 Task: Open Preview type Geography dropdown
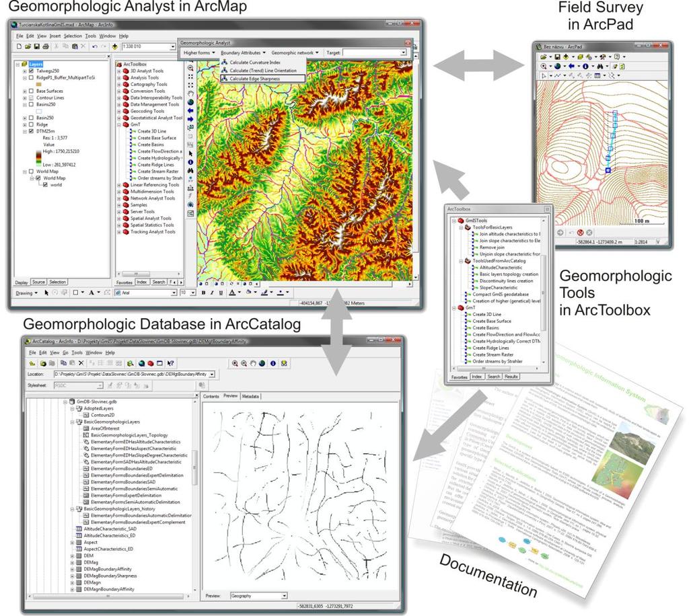(285, 596)
